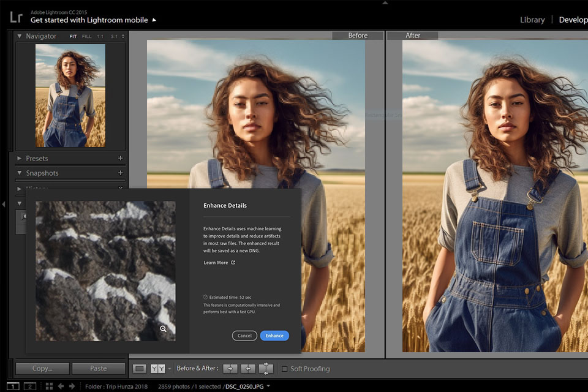
Task: Click the Folder : Trip Hunza 2018 text
Action: click(x=116, y=386)
